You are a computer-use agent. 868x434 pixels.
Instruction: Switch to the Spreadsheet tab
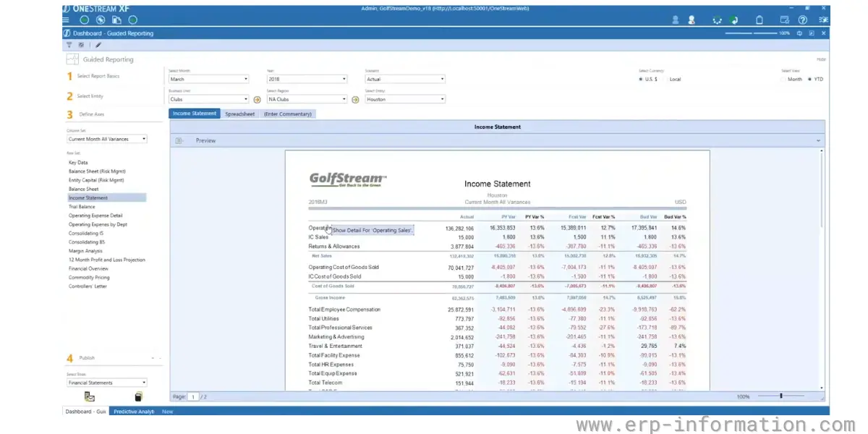point(239,114)
